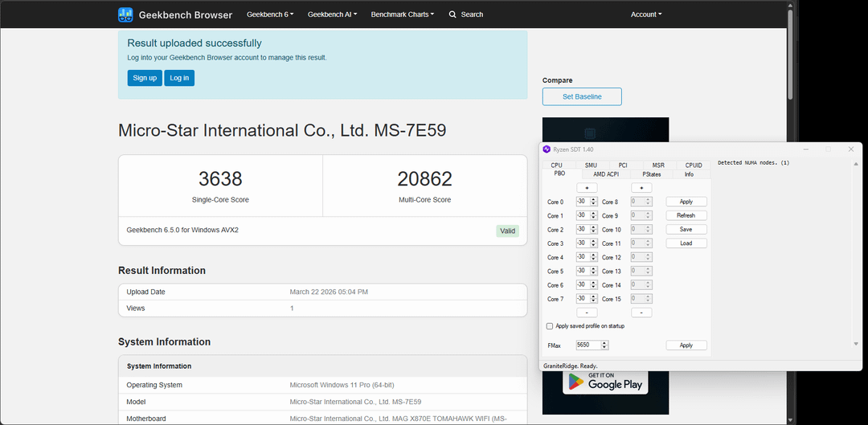Open the Benchmark Charts dropdown
The width and height of the screenshot is (868, 425).
[x=402, y=14]
